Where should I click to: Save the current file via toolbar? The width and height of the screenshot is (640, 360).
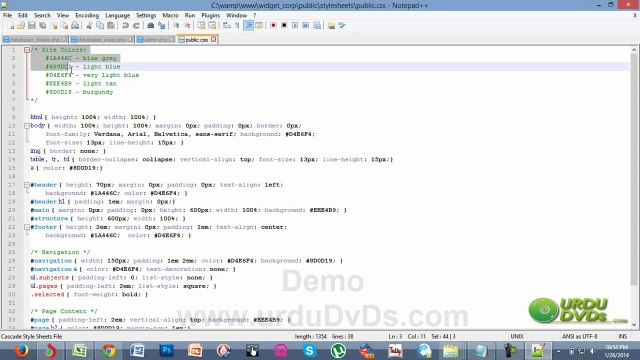(x=31, y=26)
